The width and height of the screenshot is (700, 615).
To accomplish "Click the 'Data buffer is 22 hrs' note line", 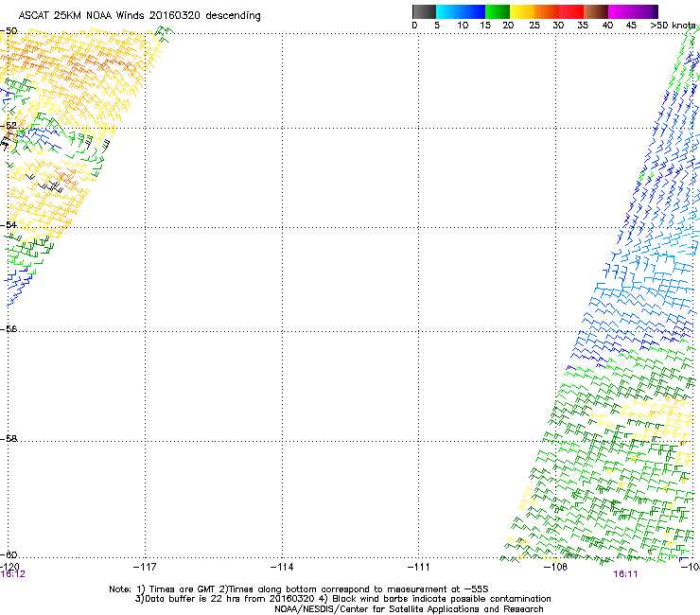I will (x=342, y=599).
